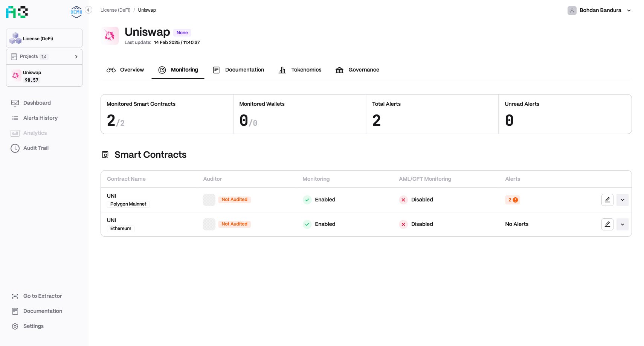Click the user avatar icon
644x346 pixels.
pyautogui.click(x=572, y=11)
